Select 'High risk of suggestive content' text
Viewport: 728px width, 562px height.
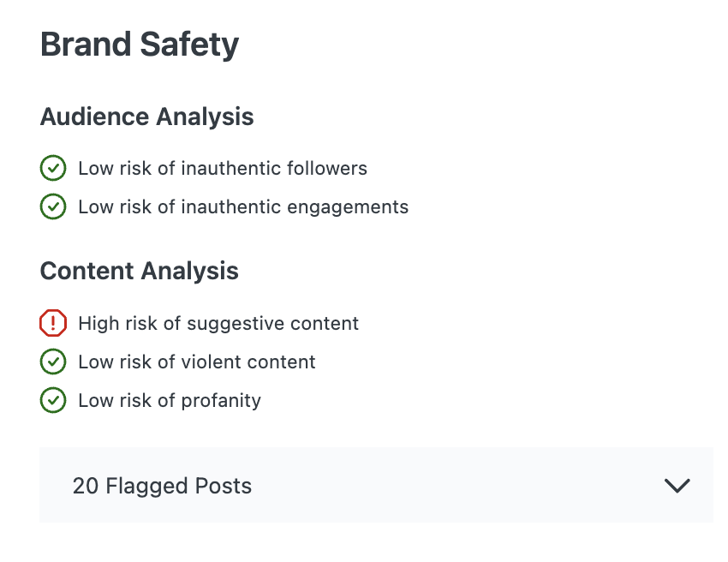(218, 324)
